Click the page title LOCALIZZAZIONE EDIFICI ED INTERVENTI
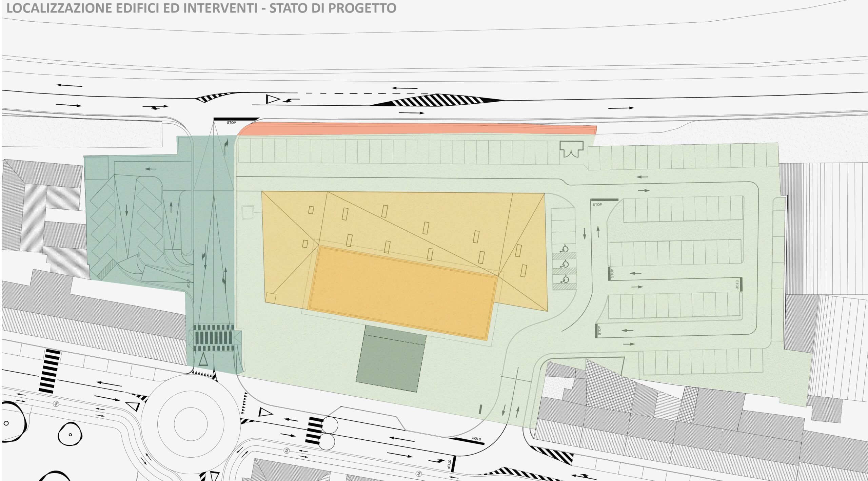This screenshot has width=868, height=481. click(x=201, y=8)
